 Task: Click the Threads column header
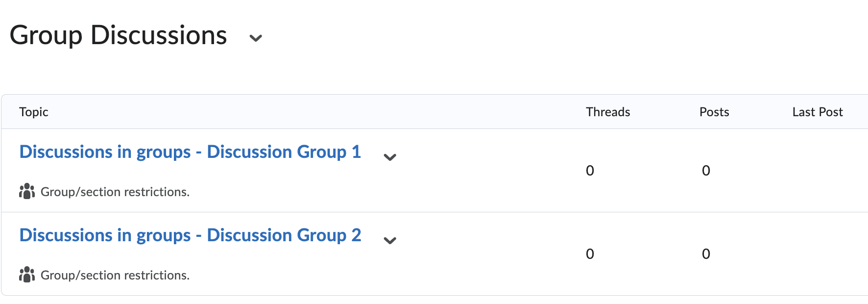click(x=607, y=112)
